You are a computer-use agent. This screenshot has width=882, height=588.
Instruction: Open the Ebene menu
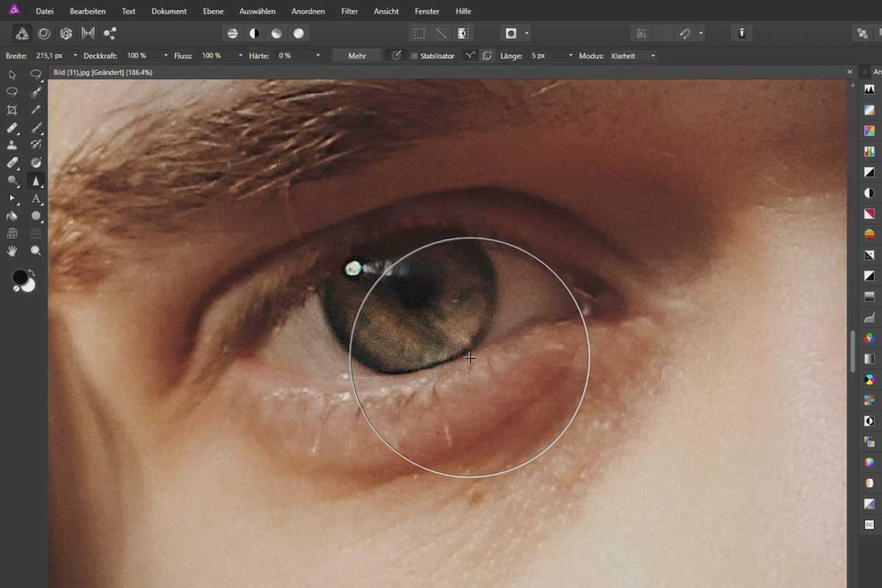tap(213, 11)
